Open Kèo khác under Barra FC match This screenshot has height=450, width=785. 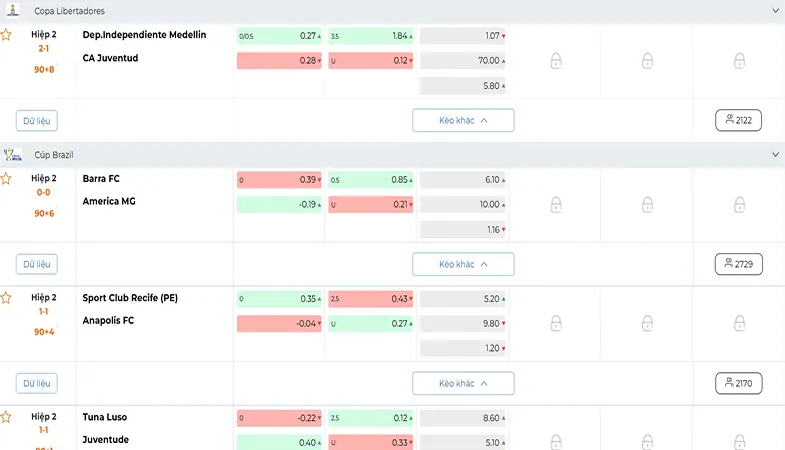click(463, 264)
